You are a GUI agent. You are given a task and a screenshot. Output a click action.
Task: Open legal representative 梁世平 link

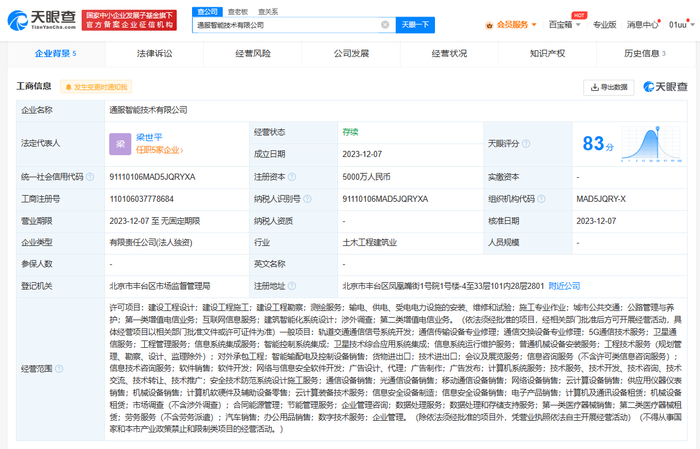(x=149, y=137)
